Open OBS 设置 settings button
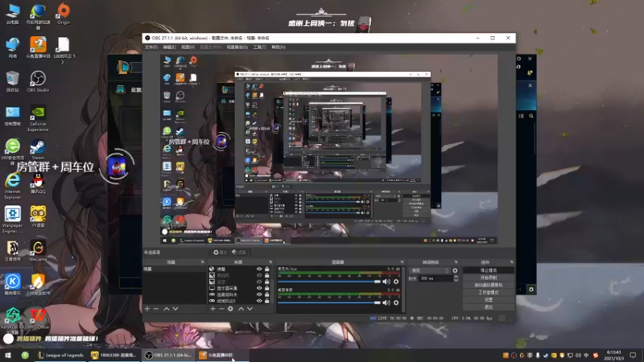This screenshot has width=644, height=362. pos(489,299)
